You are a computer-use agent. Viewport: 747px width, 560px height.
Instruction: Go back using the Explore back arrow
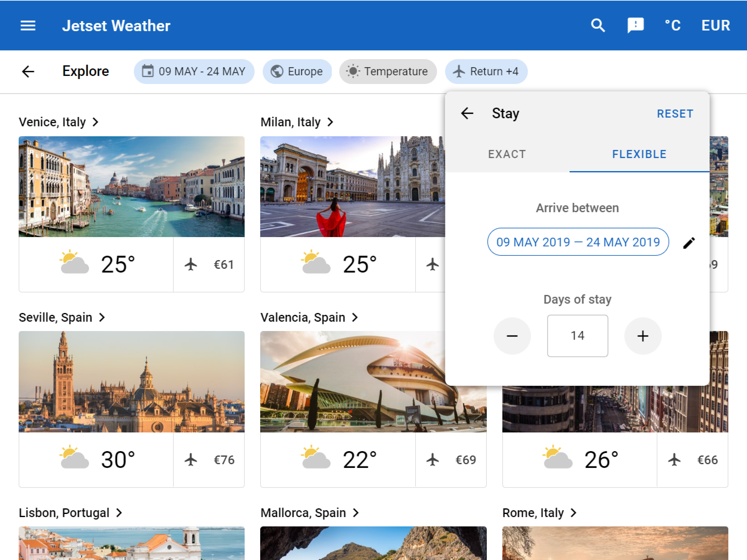[28, 71]
